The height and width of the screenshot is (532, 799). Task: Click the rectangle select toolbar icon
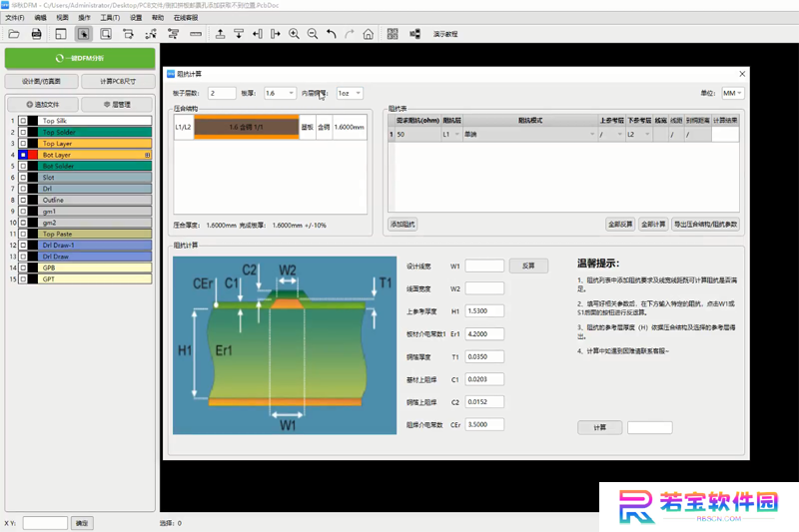tap(106, 34)
